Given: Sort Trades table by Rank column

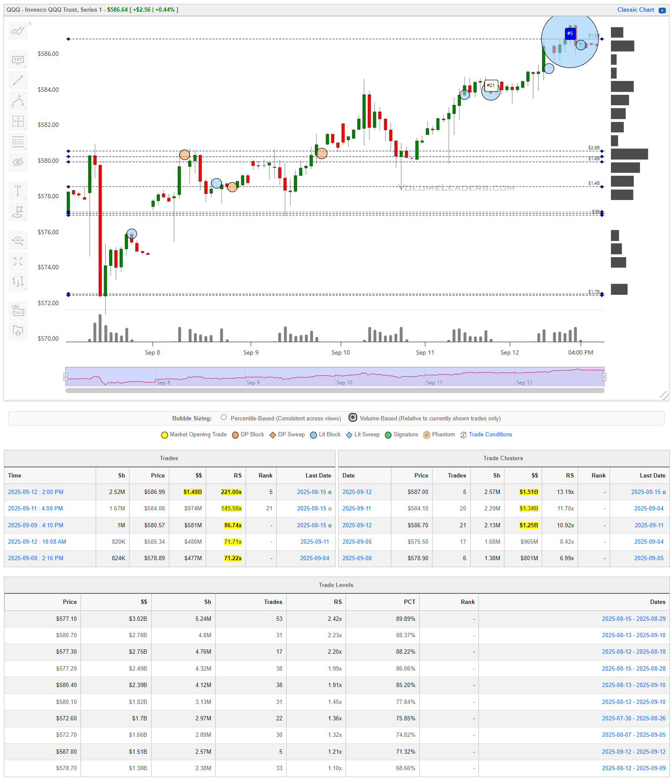Looking at the screenshot, I should pos(261,475).
